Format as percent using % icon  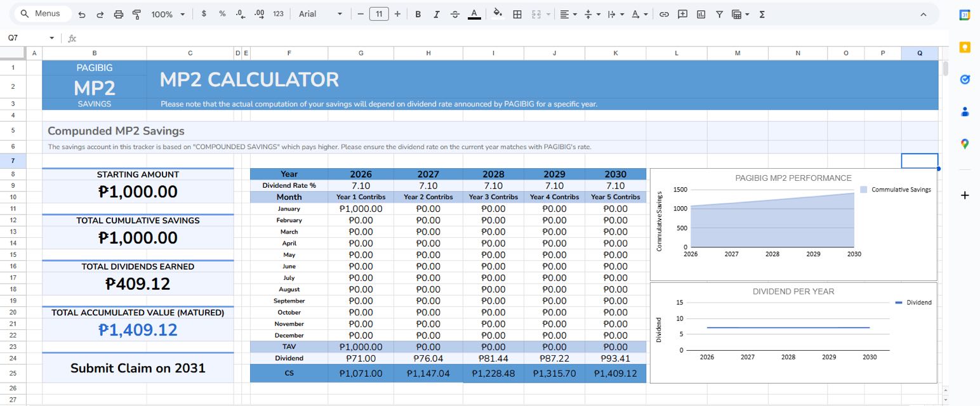222,14
